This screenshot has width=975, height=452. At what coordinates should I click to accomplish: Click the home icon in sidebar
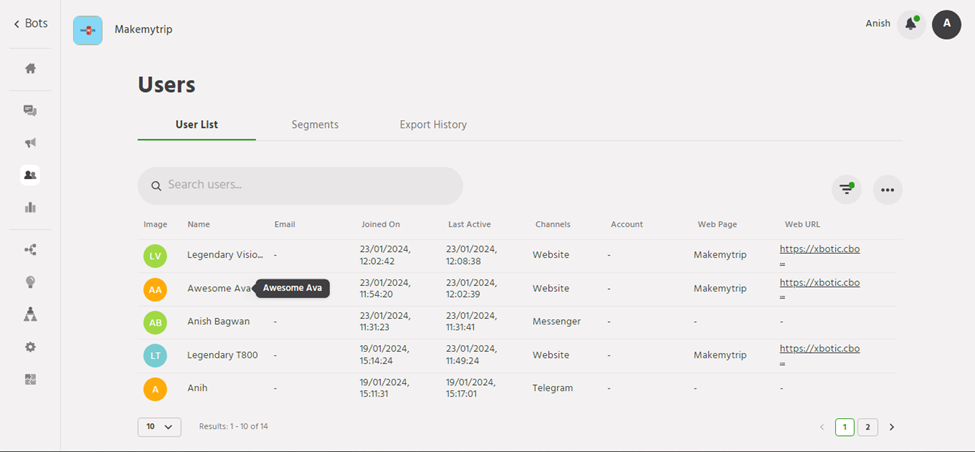[x=30, y=69]
